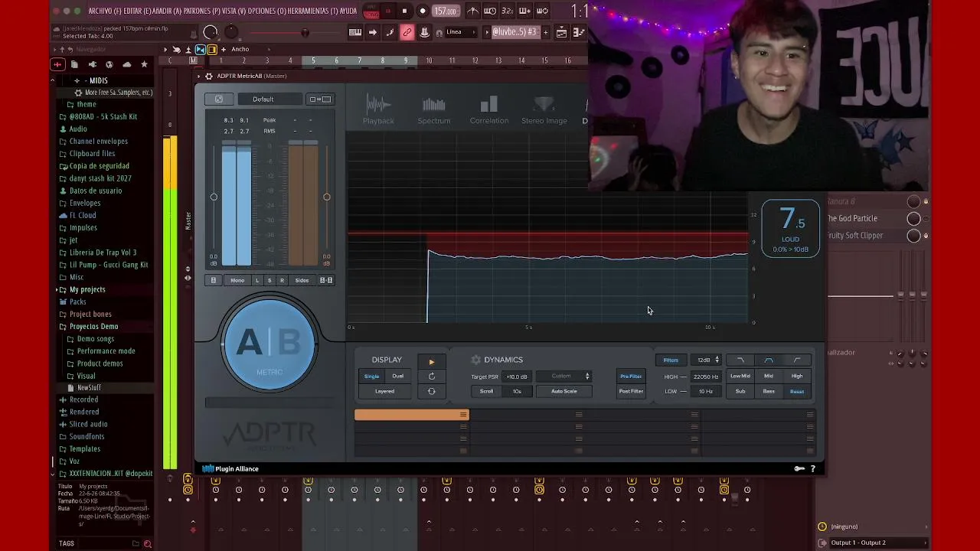
Task: Select the Low Mid filter preset
Action: coord(740,377)
